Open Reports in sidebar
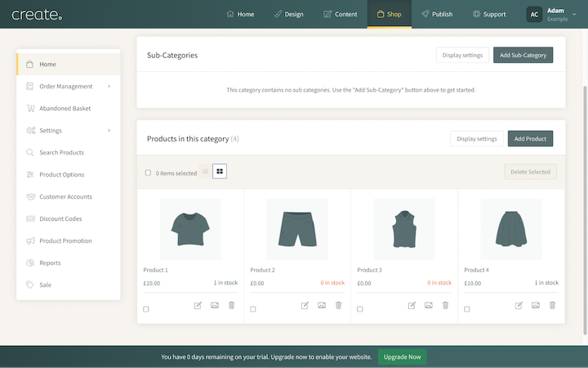Image resolution: width=588 pixels, height=368 pixels. coord(69,263)
